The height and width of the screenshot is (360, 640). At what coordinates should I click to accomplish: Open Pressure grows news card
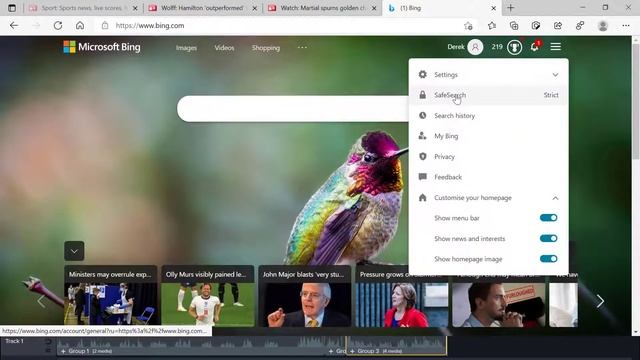[x=402, y=296]
